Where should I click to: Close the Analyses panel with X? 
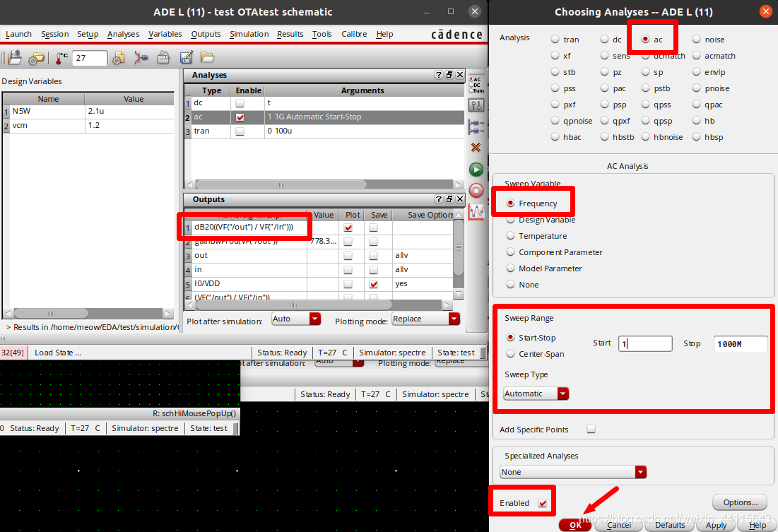click(460, 75)
